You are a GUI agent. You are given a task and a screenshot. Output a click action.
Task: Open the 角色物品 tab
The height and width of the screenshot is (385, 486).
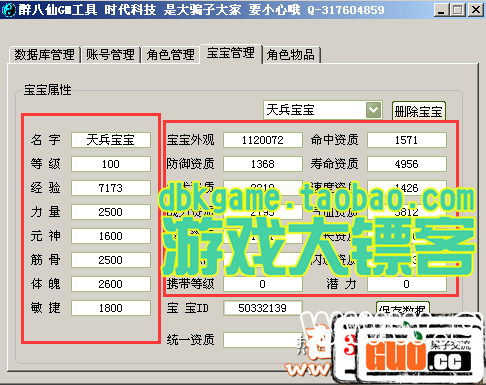click(291, 55)
